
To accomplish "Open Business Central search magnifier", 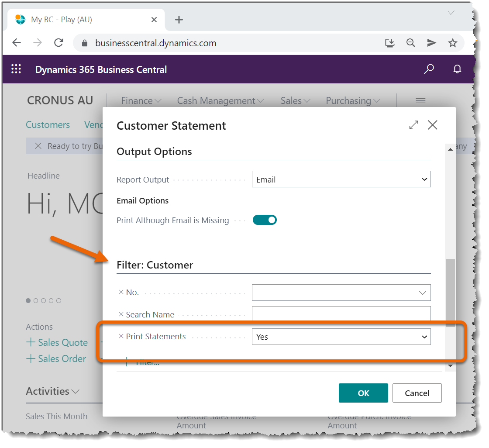I will 429,69.
